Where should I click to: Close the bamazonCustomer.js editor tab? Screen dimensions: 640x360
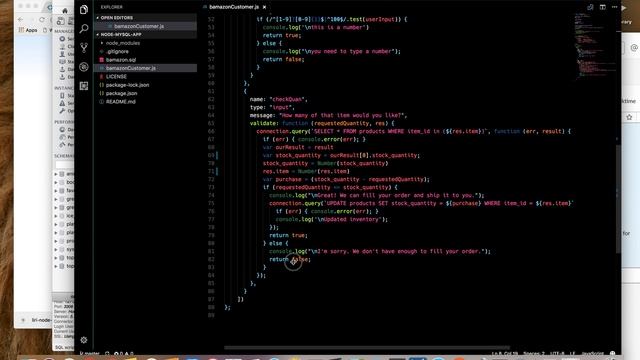(264, 7)
